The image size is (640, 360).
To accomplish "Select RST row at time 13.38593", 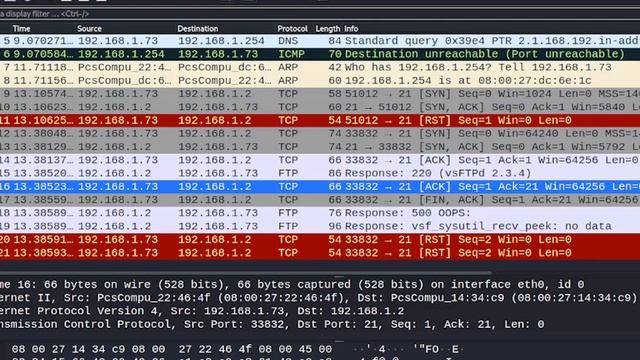I will [x=320, y=253].
